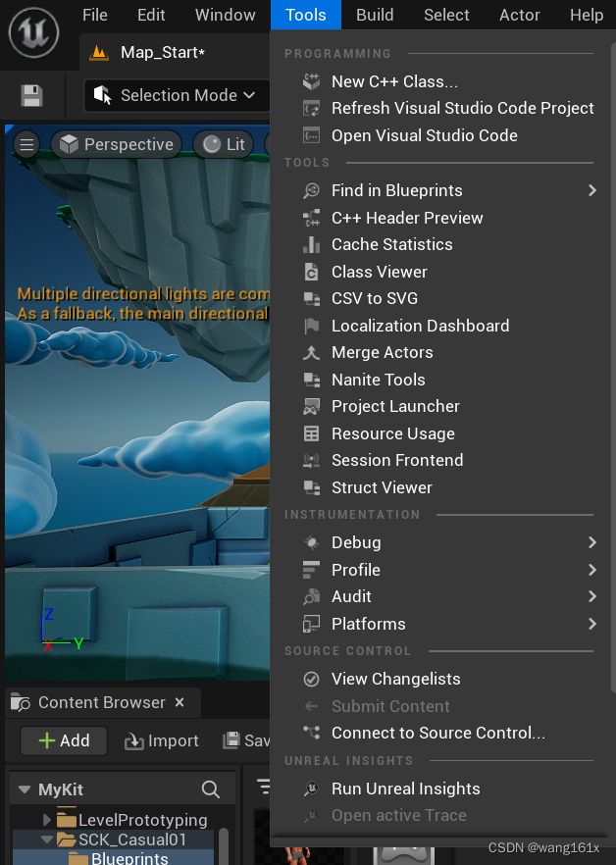Click the Localization Dashboard flag icon
The image size is (616, 865).
pos(311,326)
